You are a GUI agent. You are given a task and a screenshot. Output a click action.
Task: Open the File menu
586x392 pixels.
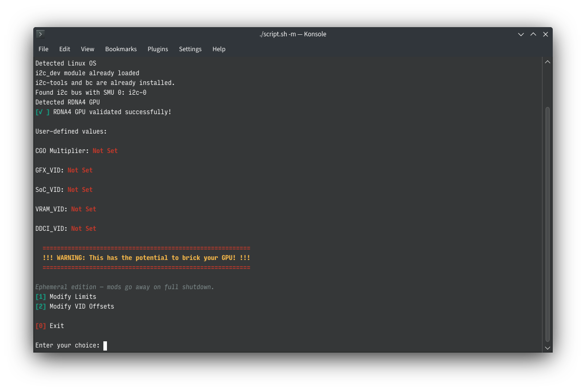pyautogui.click(x=44, y=49)
